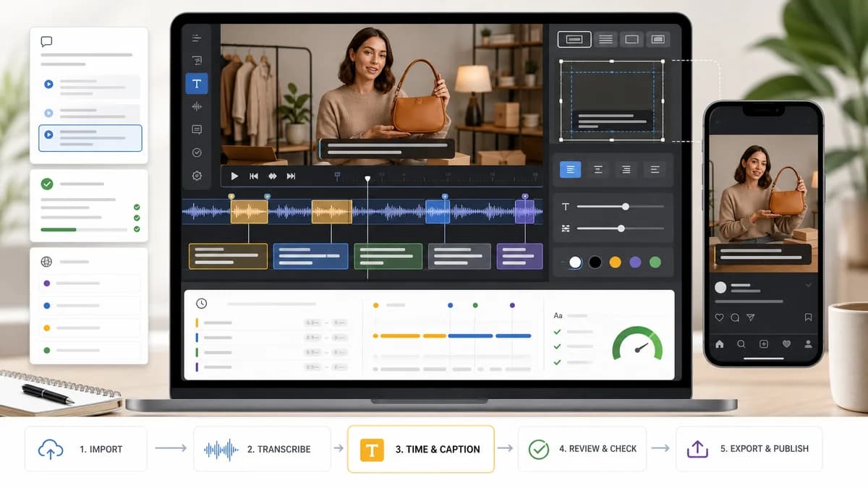Click the speech bubble icon on the top-left white card
The width and height of the screenshot is (868, 488).
coord(47,42)
